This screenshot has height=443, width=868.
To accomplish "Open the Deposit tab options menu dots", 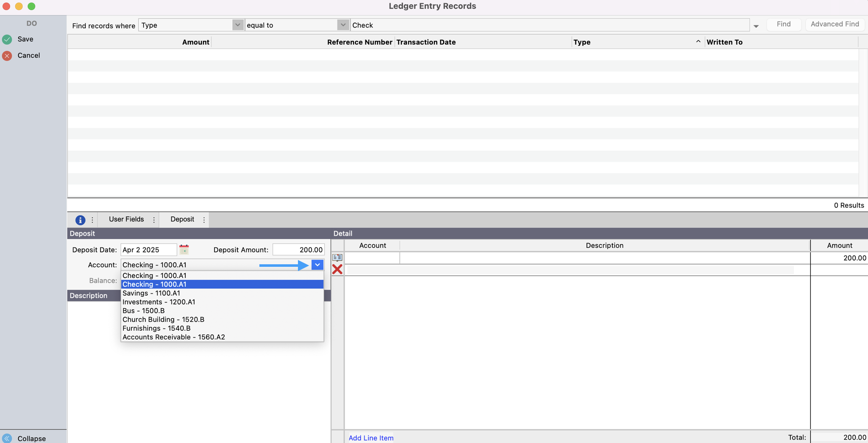I will pos(204,220).
